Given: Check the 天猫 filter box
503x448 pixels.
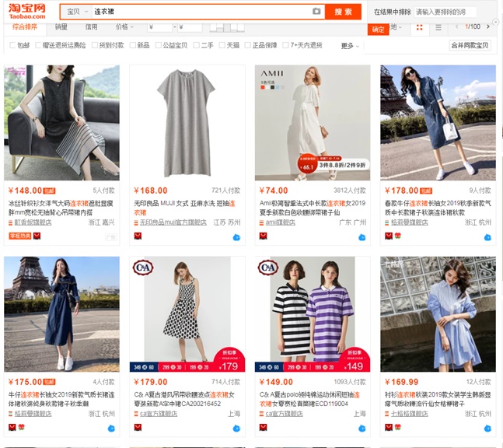Looking at the screenshot, I should [x=222, y=45].
